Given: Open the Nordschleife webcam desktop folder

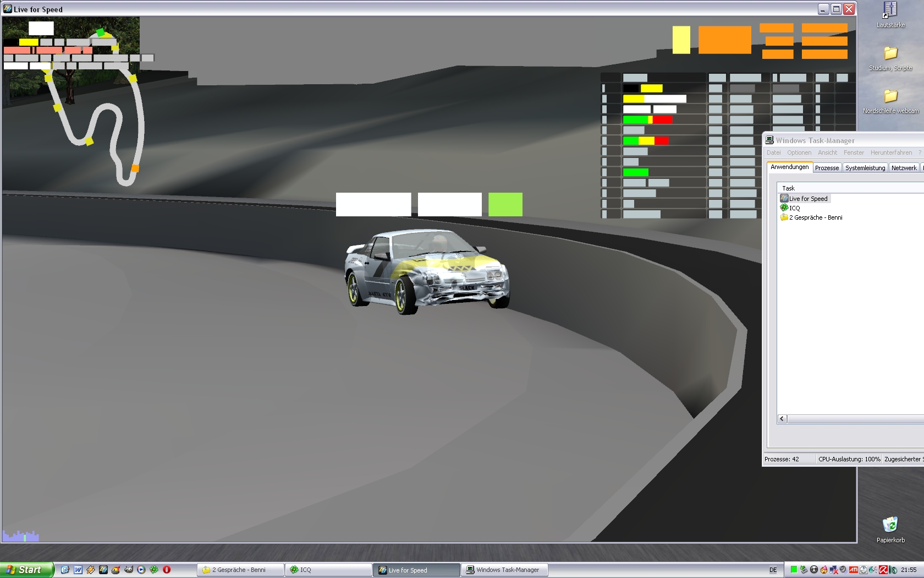Looking at the screenshot, I should [890, 101].
